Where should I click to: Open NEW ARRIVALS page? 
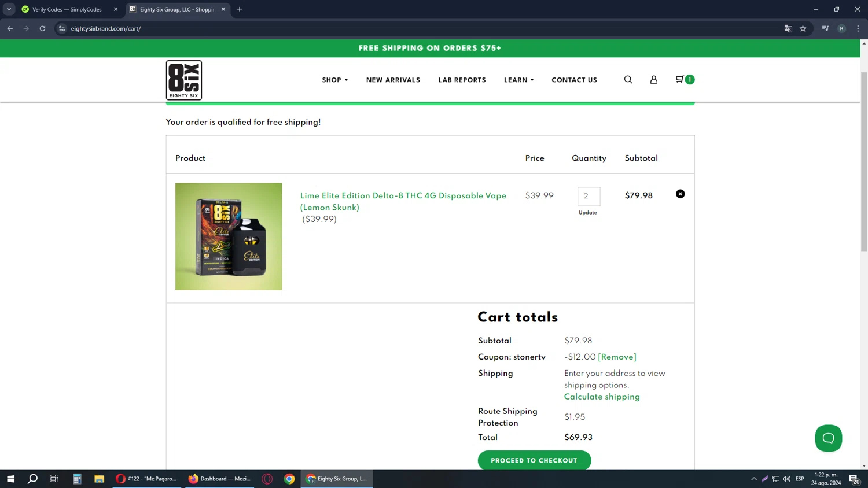pyautogui.click(x=393, y=80)
